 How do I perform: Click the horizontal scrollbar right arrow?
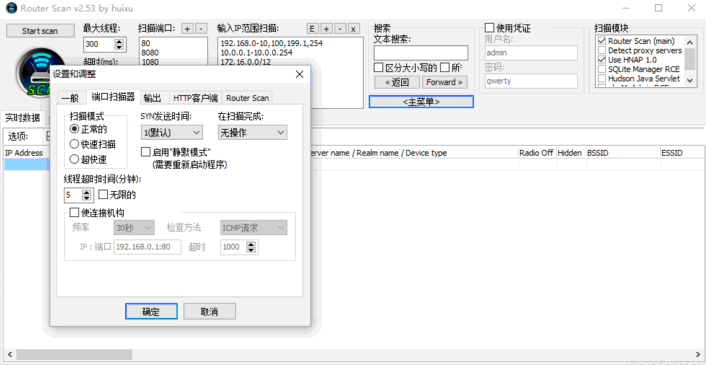(x=697, y=354)
